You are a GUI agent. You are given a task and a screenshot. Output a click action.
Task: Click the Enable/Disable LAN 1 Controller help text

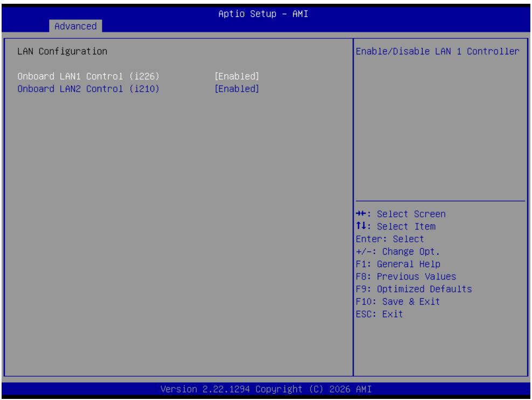(437, 52)
